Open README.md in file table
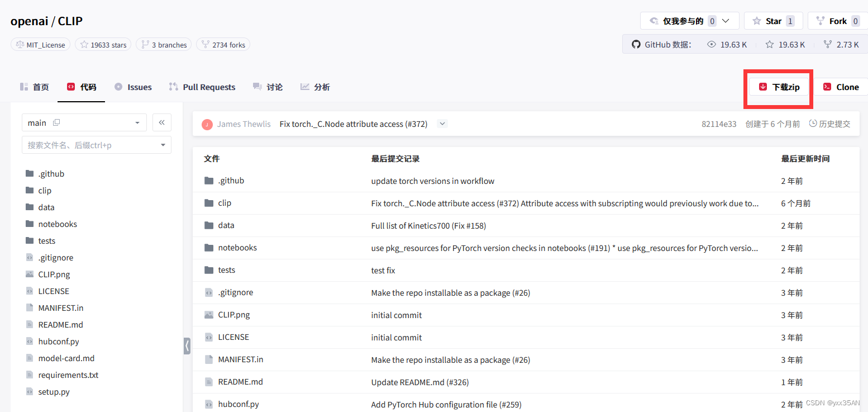Viewport: 868px width, 412px height. pos(241,382)
